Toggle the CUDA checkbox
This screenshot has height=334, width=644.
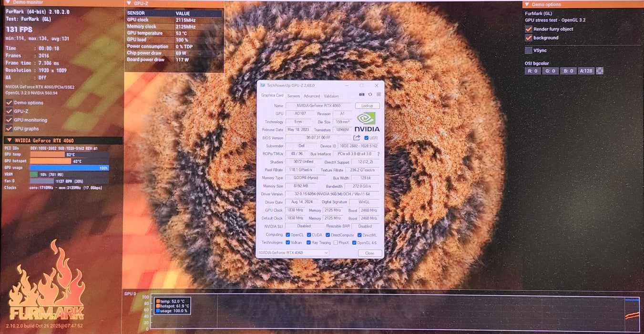[x=309, y=235]
